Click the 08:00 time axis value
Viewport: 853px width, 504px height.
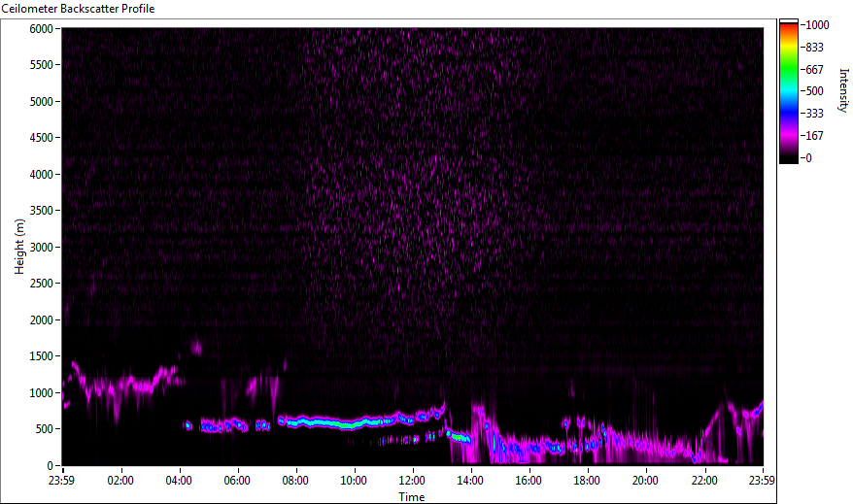coord(295,481)
